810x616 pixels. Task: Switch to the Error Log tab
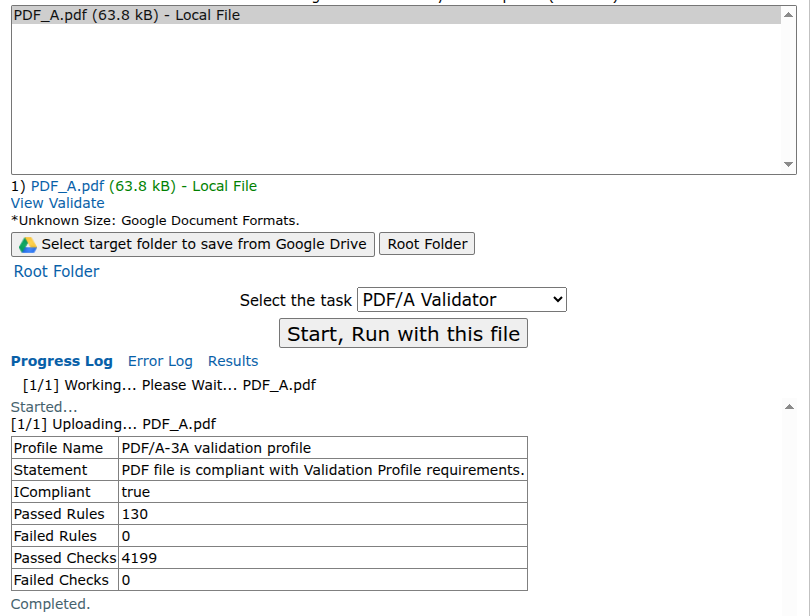tap(160, 361)
